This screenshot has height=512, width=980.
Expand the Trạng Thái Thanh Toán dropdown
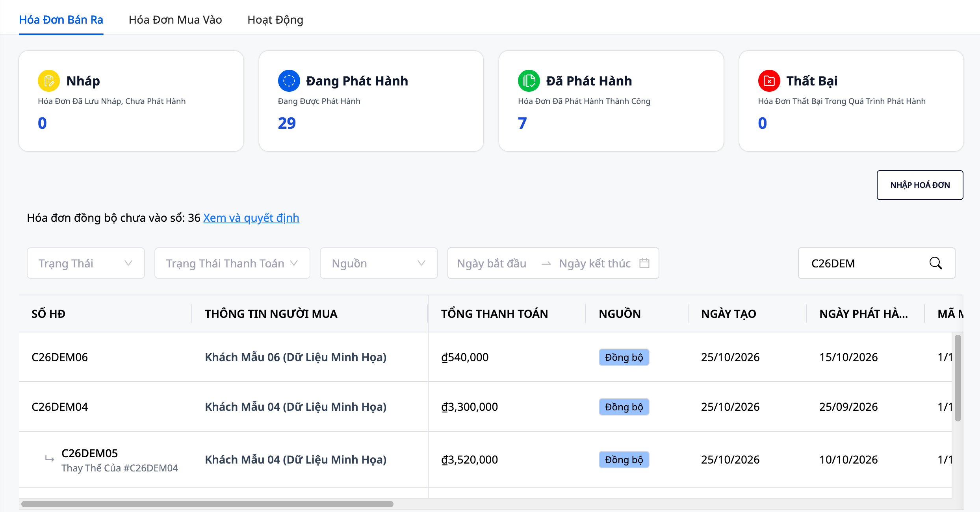(232, 263)
